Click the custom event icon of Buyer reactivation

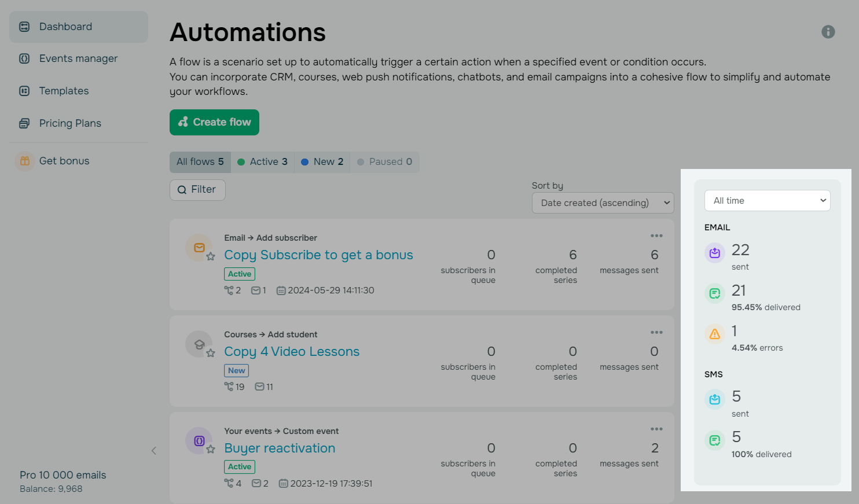pos(199,441)
